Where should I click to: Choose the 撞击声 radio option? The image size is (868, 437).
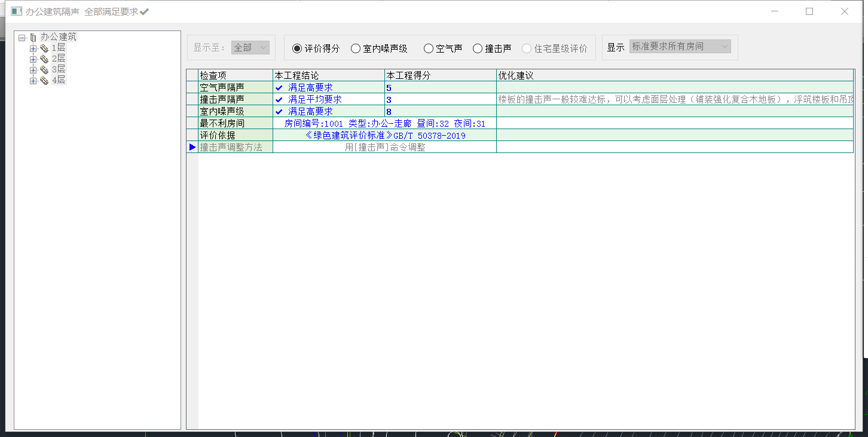(x=478, y=48)
